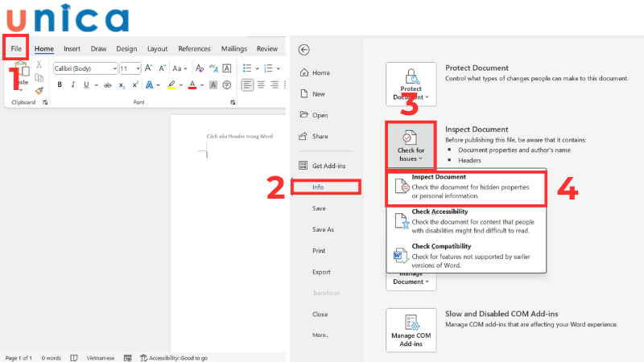Click the Character Border boxed A icon
Viewport: 644px width, 362px height.
click(227, 68)
